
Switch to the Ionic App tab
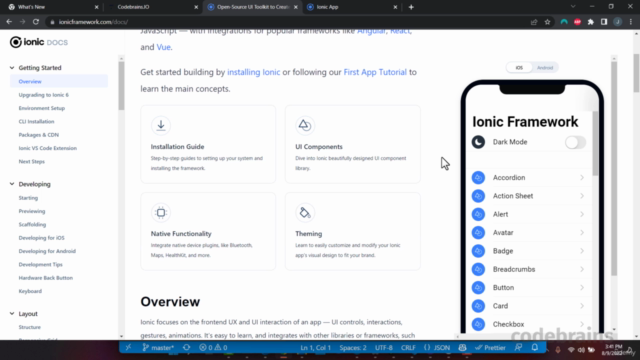click(x=352, y=7)
